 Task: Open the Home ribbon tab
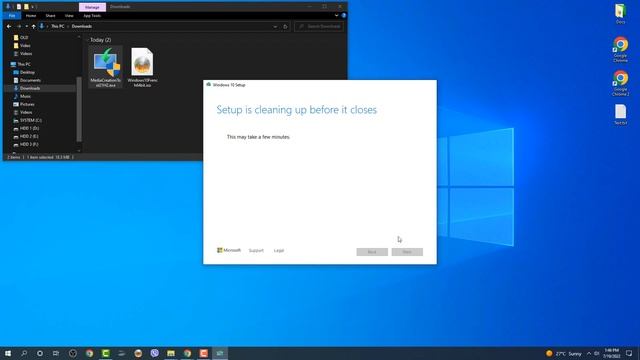(31, 16)
